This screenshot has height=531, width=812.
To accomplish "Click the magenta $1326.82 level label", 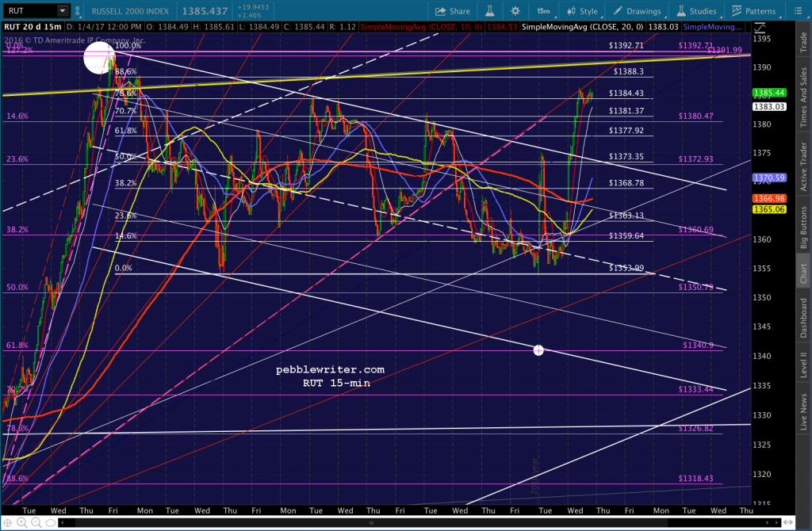I will coord(695,428).
